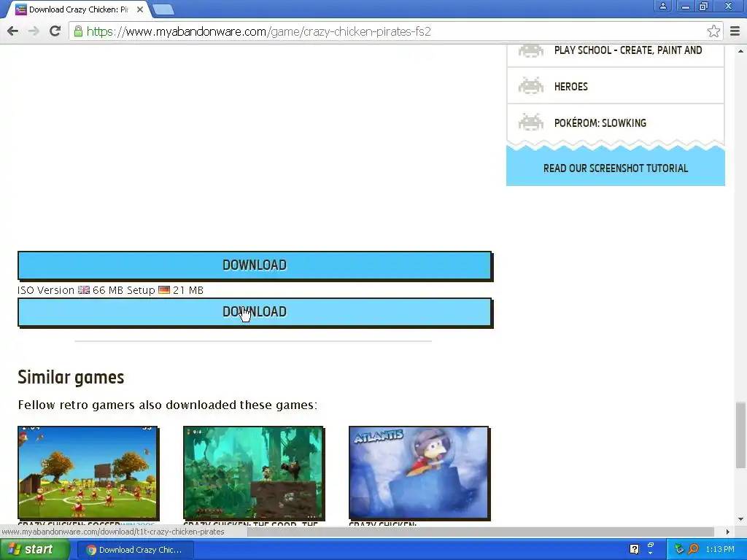Viewport: 747px width, 560px height.
Task: Click vertical scrollbar down arrow
Action: (740, 519)
